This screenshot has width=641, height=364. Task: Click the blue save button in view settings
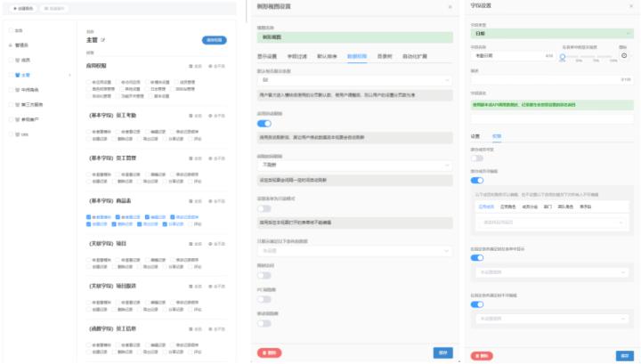click(443, 353)
